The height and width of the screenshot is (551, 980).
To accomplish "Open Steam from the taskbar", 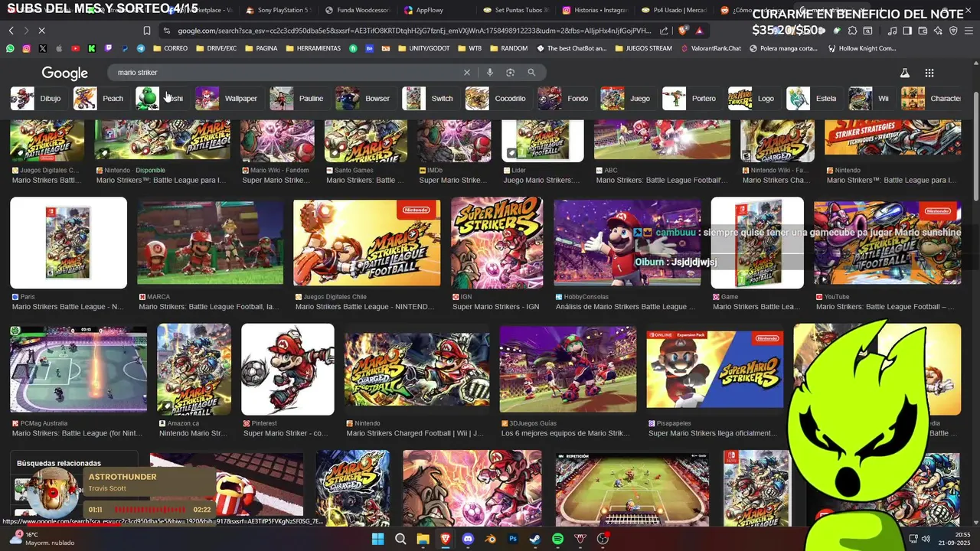I will point(535,539).
